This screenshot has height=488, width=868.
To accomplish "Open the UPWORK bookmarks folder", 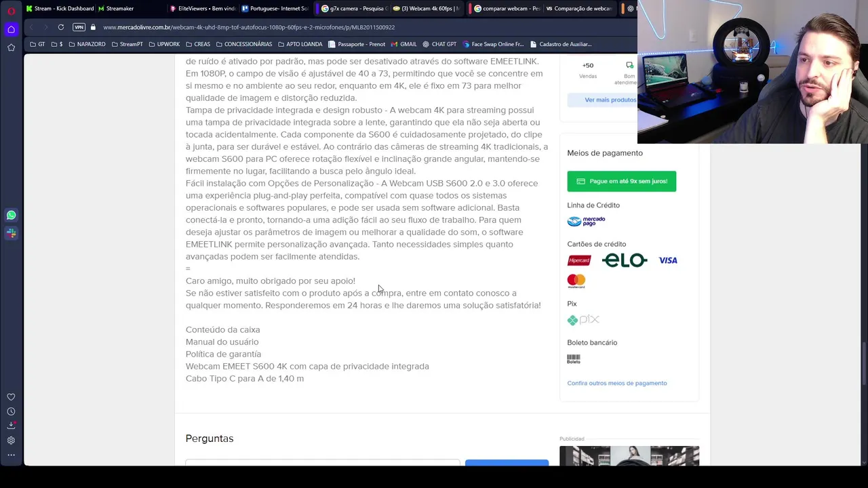I will coord(163,44).
